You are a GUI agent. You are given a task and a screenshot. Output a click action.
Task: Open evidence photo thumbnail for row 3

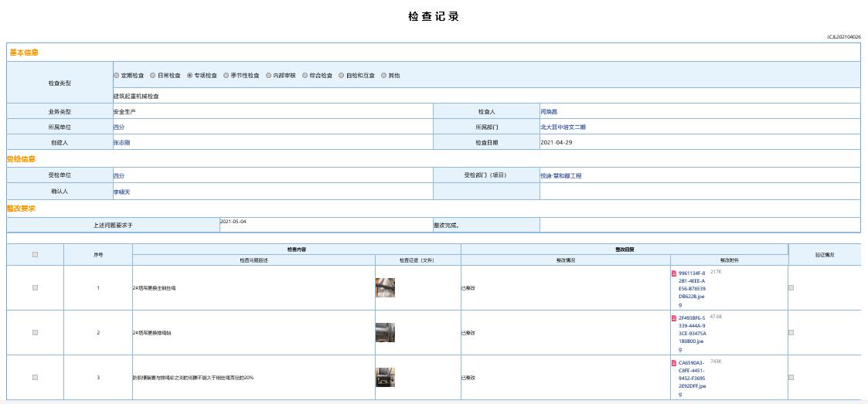(385, 378)
